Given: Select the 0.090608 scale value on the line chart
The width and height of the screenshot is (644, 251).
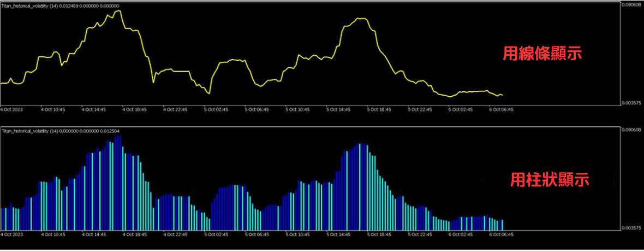Looking at the screenshot, I should [x=631, y=5].
